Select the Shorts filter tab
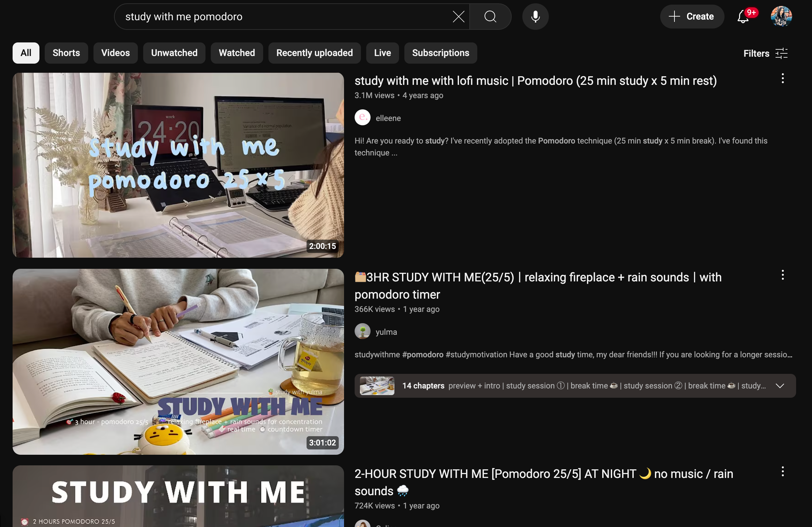 66,53
